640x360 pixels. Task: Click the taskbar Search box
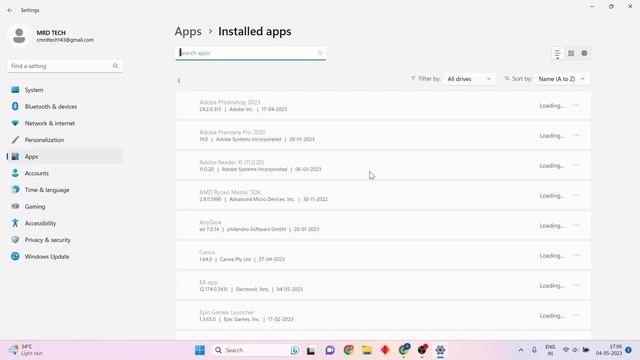(256, 350)
